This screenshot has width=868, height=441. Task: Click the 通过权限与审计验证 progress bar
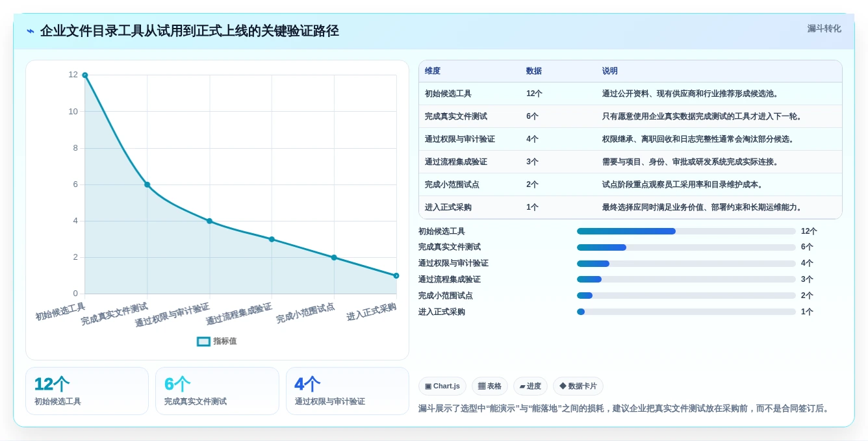coord(686,264)
